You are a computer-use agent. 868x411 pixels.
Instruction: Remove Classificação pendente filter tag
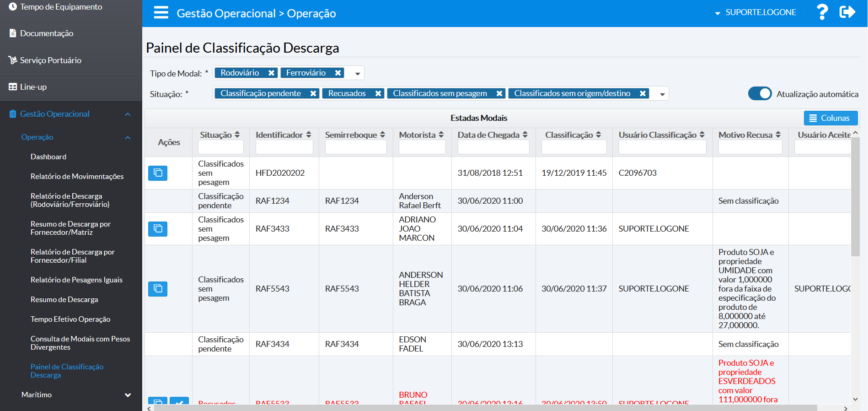(313, 94)
